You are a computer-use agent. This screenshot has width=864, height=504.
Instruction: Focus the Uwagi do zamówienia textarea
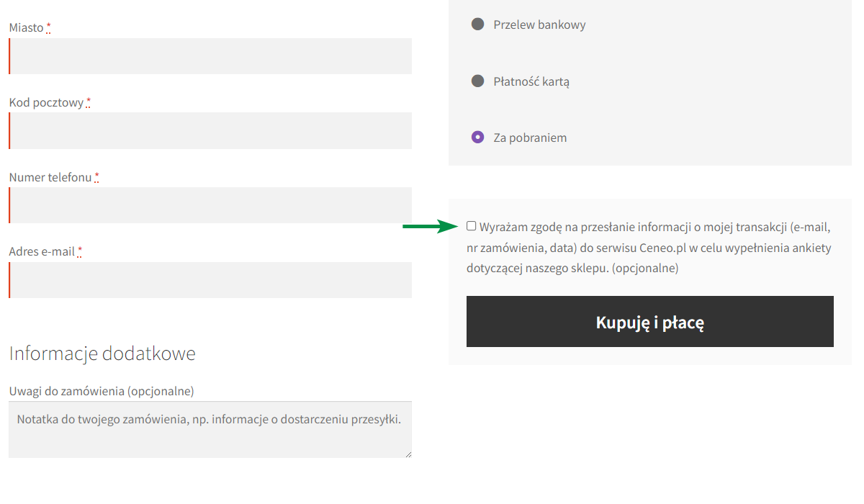pos(210,429)
